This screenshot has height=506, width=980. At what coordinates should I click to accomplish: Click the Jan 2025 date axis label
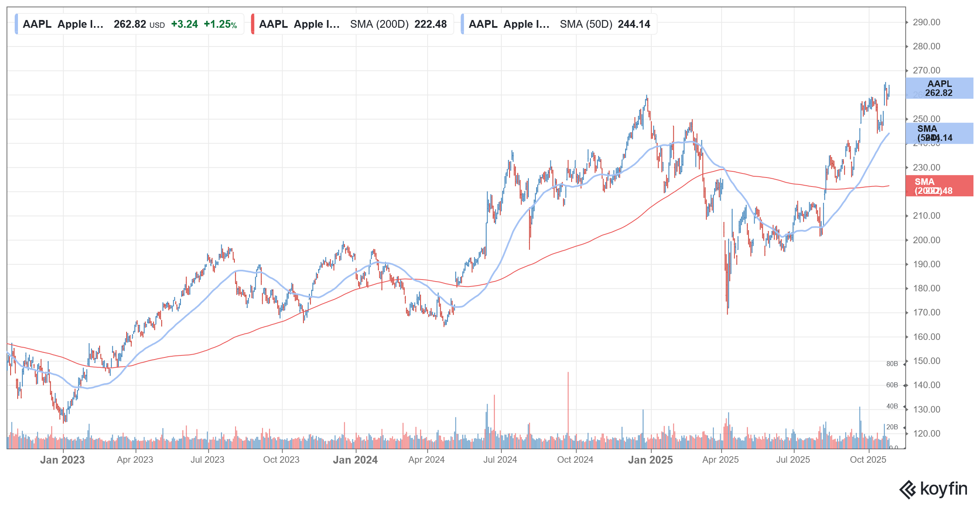pyautogui.click(x=650, y=460)
